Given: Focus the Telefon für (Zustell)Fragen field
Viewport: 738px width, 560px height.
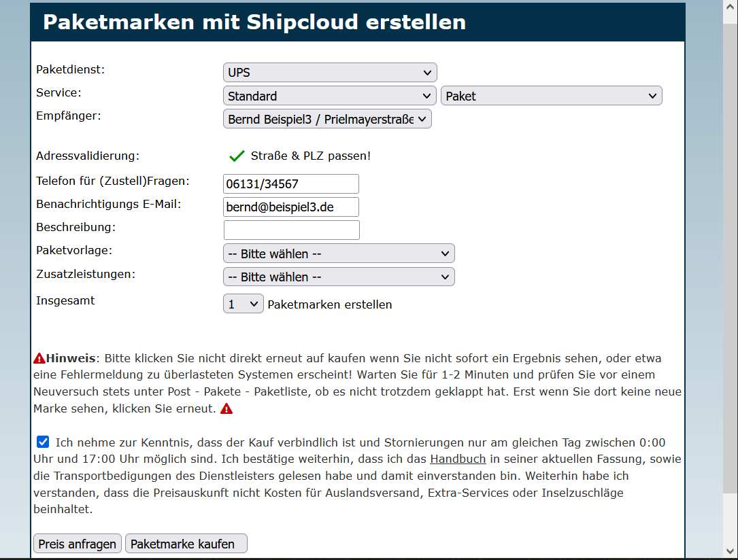Looking at the screenshot, I should (x=290, y=183).
